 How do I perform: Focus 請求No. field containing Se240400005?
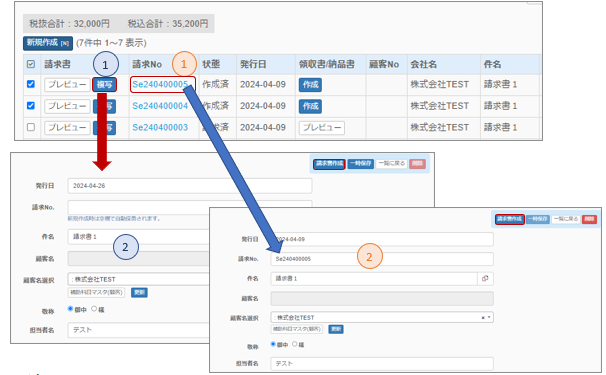[382, 259]
